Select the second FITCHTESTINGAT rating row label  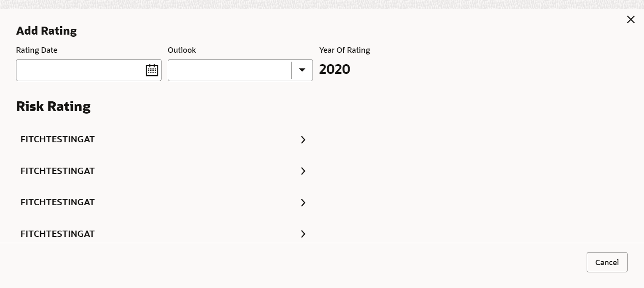coord(58,171)
